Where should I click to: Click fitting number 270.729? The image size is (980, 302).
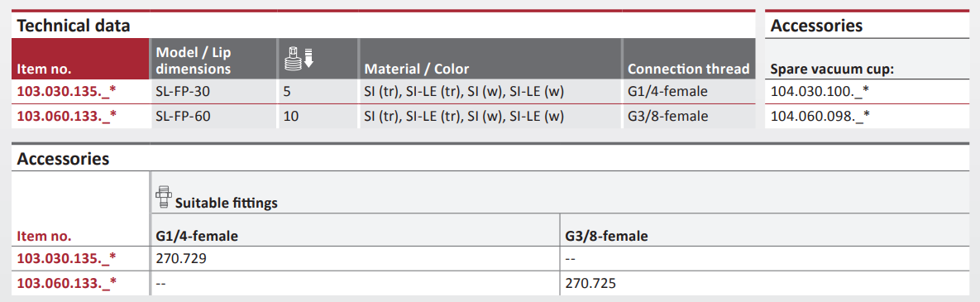pos(178,257)
